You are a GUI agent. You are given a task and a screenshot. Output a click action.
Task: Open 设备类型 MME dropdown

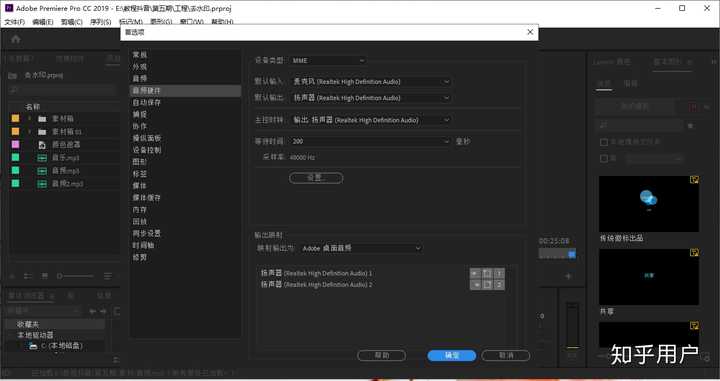(328, 60)
